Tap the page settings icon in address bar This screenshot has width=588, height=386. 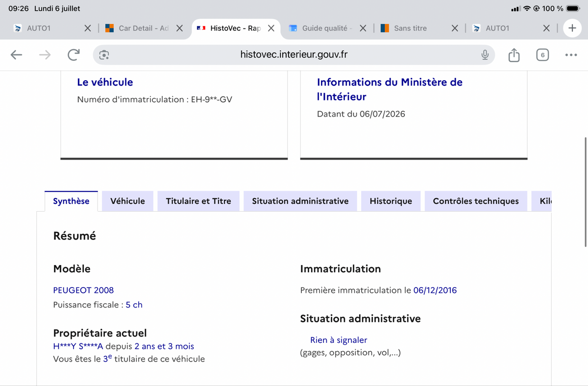[104, 55]
